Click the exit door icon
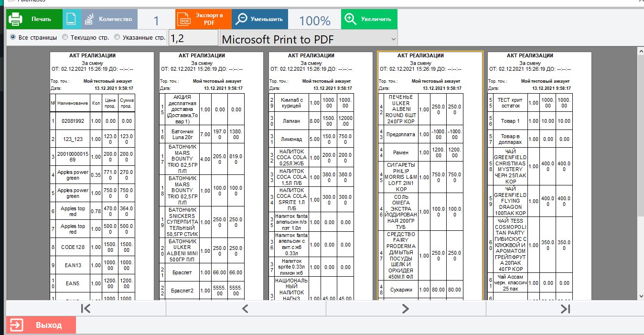This screenshot has width=644, height=335. tap(16, 325)
